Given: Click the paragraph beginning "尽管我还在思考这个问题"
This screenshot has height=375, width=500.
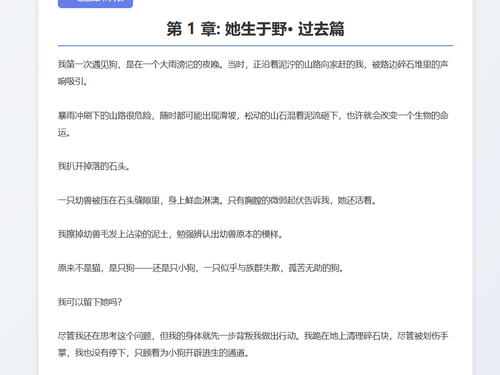Looking at the screenshot, I should pyautogui.click(x=253, y=344).
